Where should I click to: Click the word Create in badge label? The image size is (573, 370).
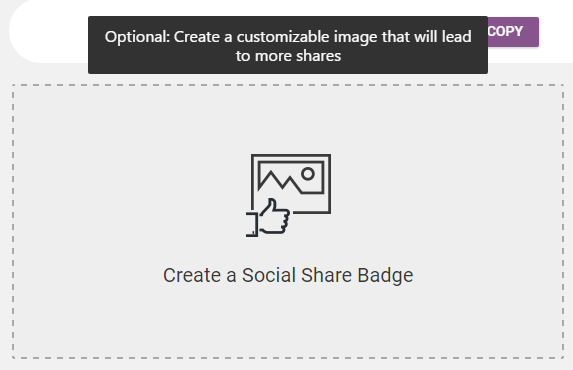(x=192, y=275)
